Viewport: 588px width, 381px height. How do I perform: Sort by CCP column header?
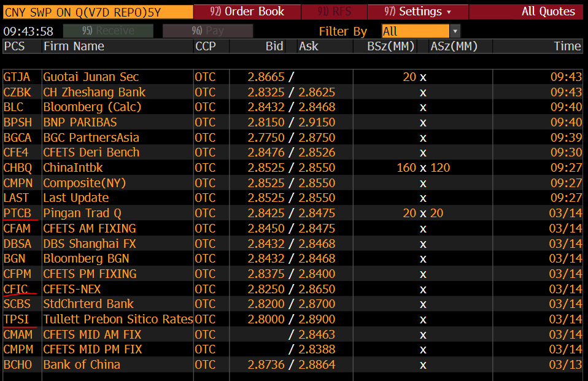coord(206,46)
